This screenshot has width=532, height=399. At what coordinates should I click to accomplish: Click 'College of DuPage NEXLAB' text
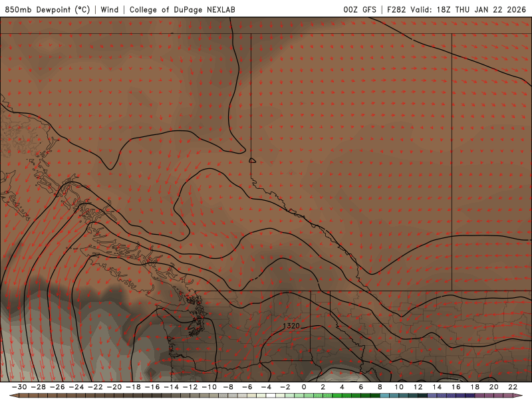182,9
